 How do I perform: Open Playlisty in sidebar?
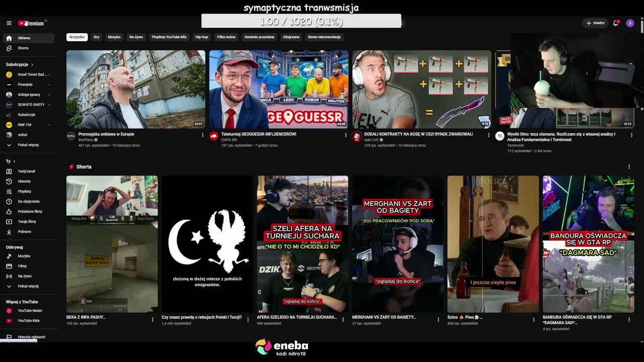click(29, 192)
